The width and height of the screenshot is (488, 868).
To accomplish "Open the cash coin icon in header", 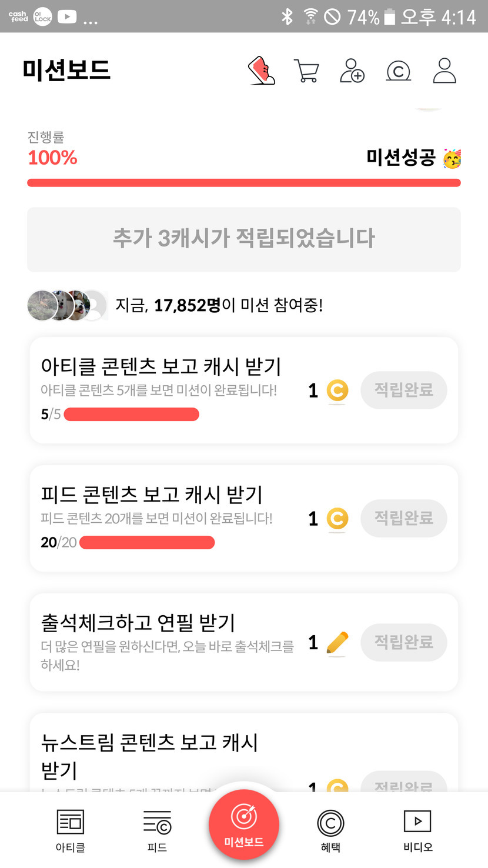I will coord(398,71).
